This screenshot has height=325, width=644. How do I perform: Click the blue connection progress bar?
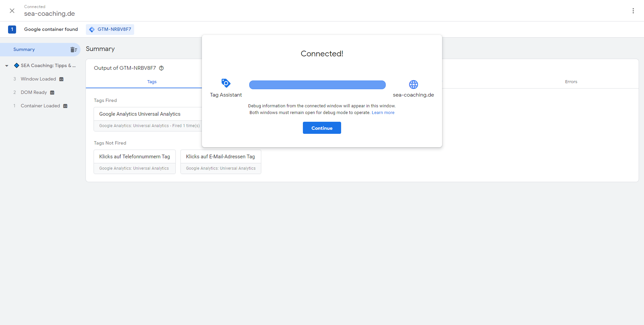click(317, 85)
